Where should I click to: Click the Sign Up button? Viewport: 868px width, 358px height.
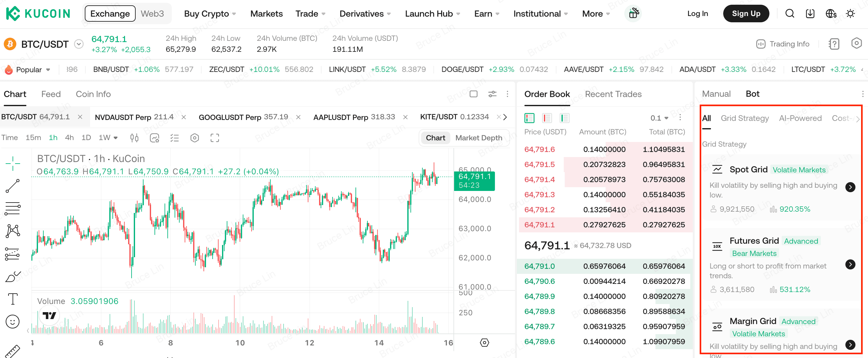coord(746,14)
